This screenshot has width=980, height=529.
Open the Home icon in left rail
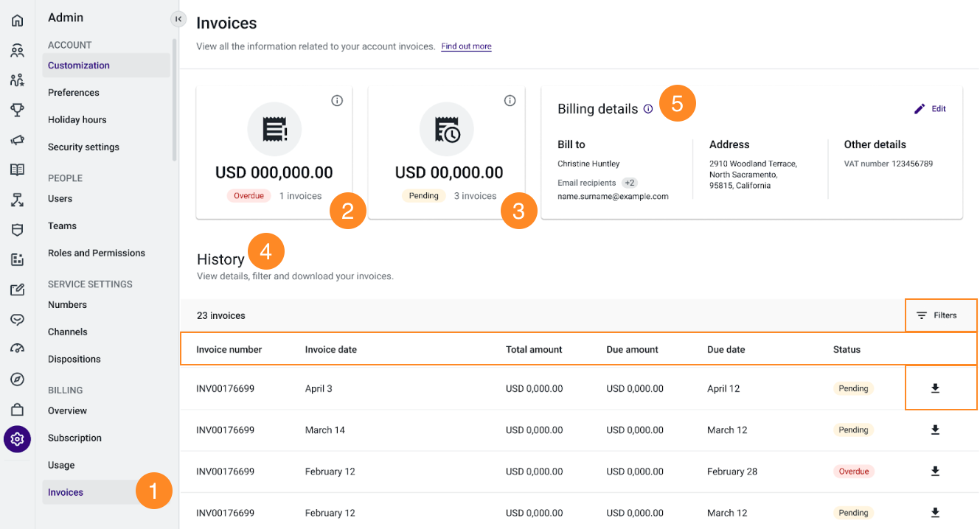coord(17,21)
